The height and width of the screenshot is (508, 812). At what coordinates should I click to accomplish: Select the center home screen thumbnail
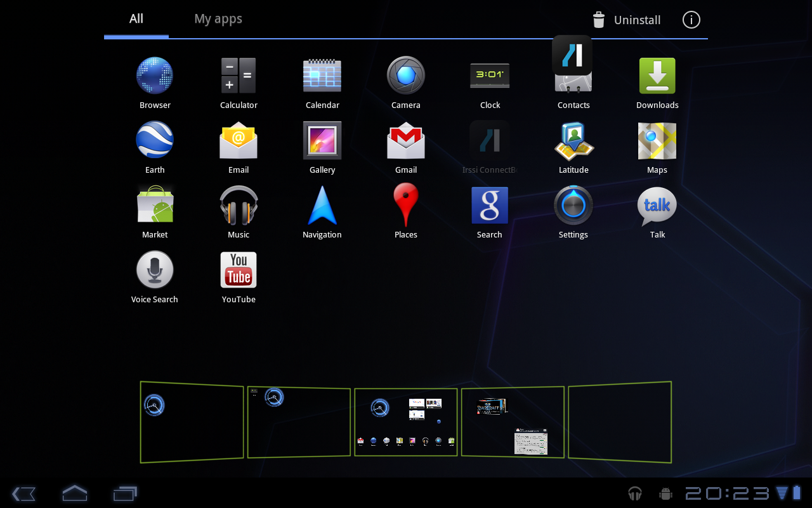(x=406, y=422)
